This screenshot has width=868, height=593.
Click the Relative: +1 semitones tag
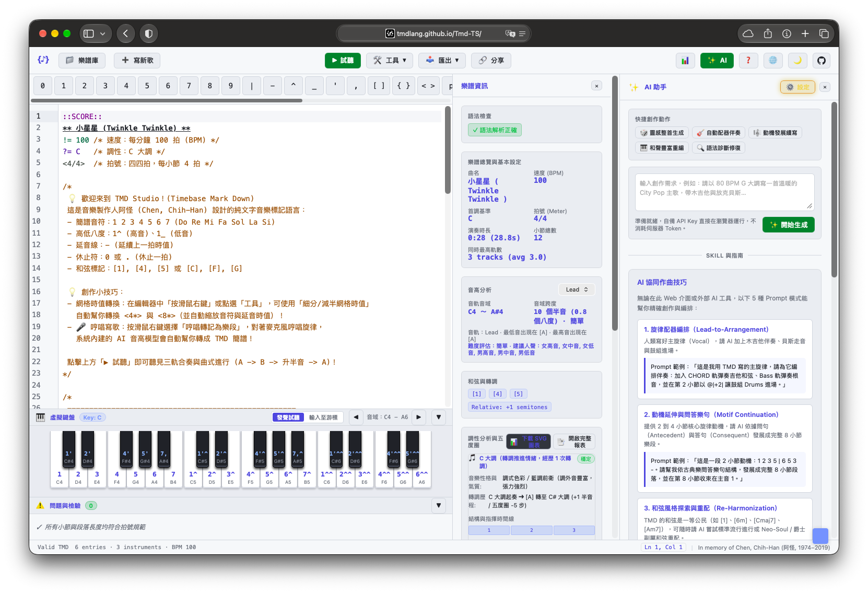[509, 407]
